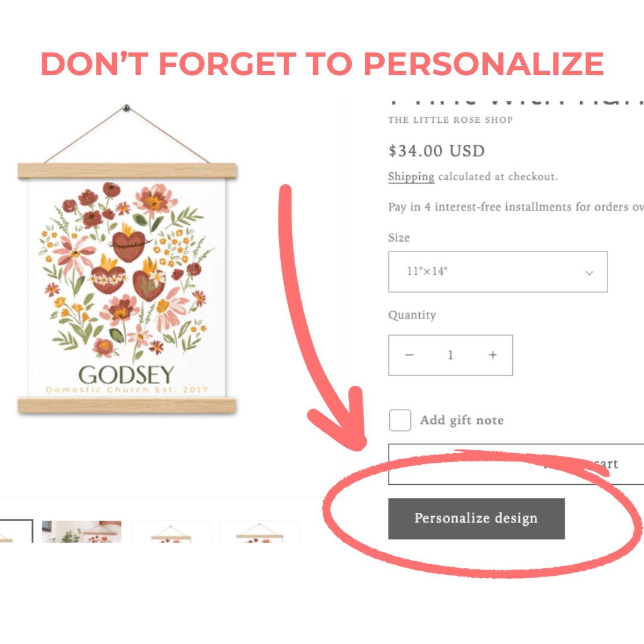Click the 'Pay in 4 interest-free installments' text

pos(516,206)
